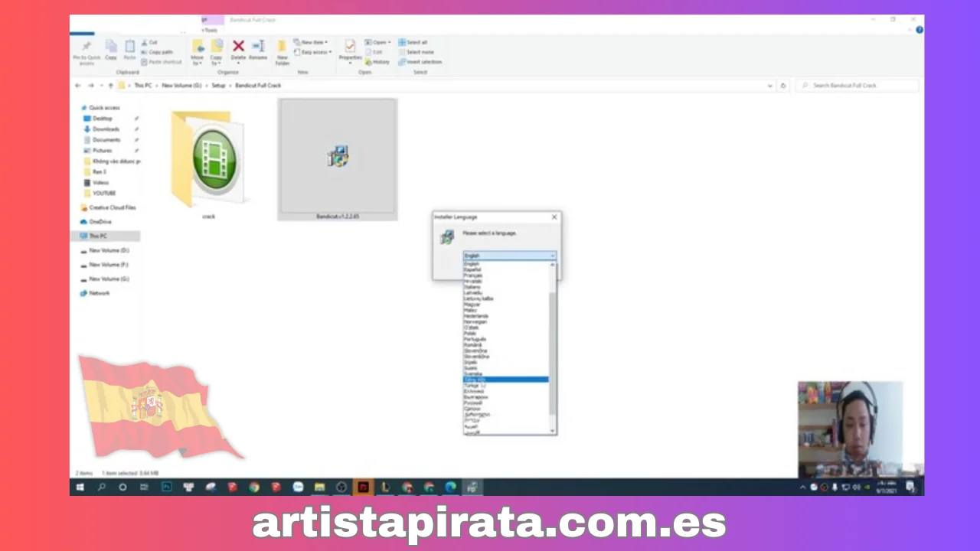Select Documents in navigation pane
The image size is (980, 551).
[x=106, y=140]
